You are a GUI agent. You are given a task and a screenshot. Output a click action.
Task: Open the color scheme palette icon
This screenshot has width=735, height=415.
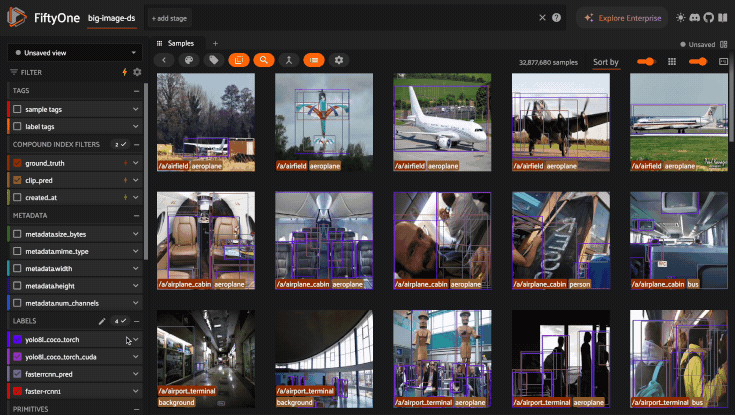click(189, 60)
